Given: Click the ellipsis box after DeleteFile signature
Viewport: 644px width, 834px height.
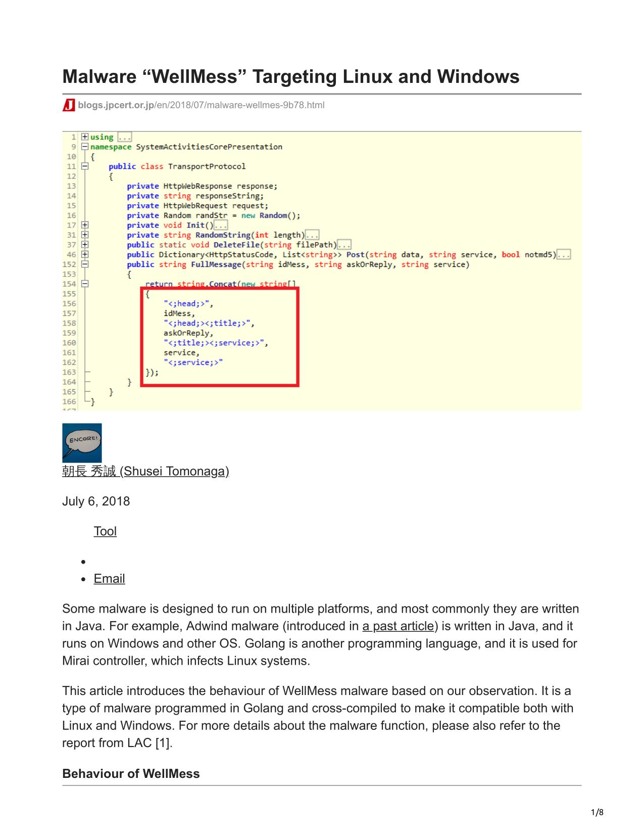Looking at the screenshot, I should click(344, 245).
